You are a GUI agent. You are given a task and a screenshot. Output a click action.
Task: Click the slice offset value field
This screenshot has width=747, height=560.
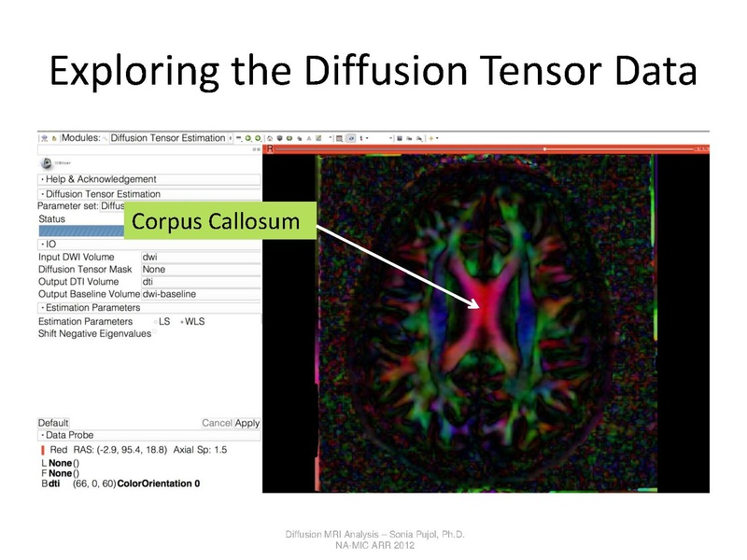pyautogui.click(x=701, y=149)
